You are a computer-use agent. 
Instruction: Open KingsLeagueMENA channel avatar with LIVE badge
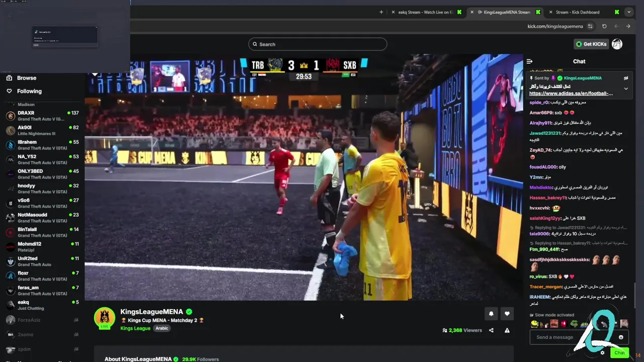(105, 318)
